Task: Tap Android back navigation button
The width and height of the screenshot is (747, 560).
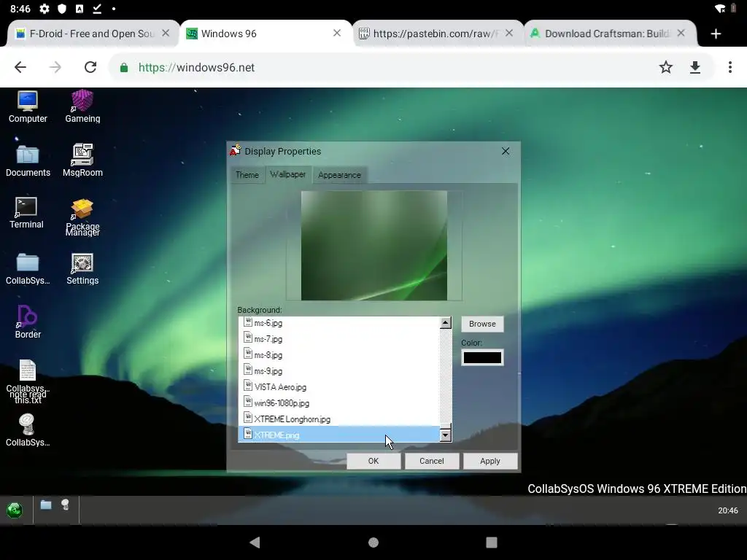Action: 255,542
